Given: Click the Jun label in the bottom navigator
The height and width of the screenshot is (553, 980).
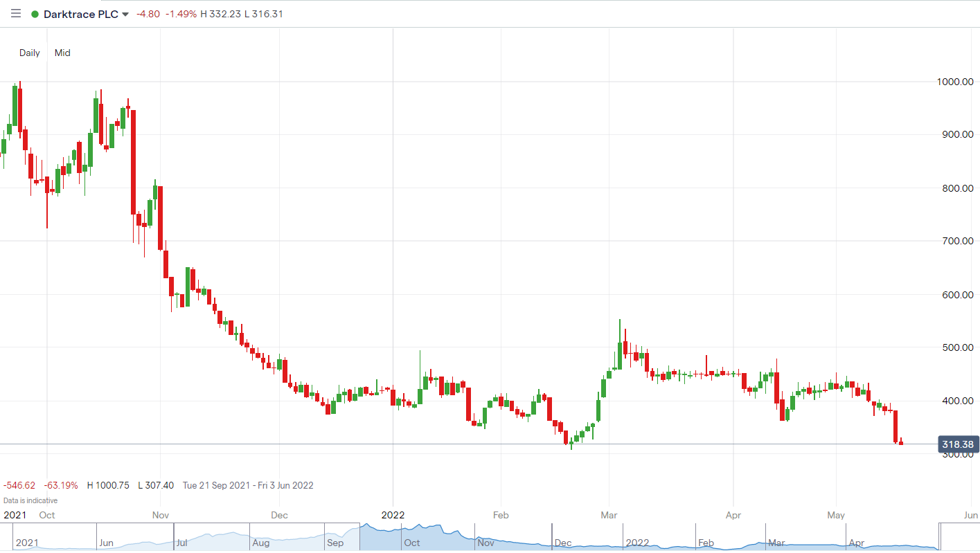Looking at the screenshot, I should tap(106, 543).
